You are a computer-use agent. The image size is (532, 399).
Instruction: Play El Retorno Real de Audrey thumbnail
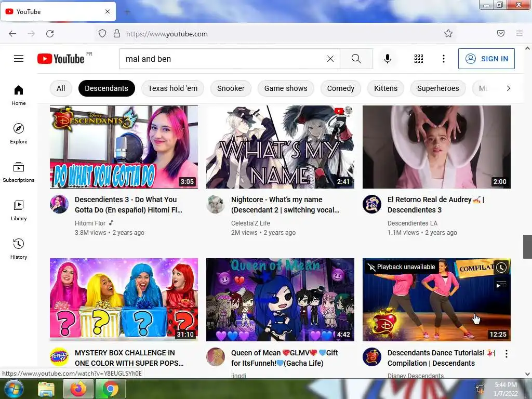click(x=436, y=147)
